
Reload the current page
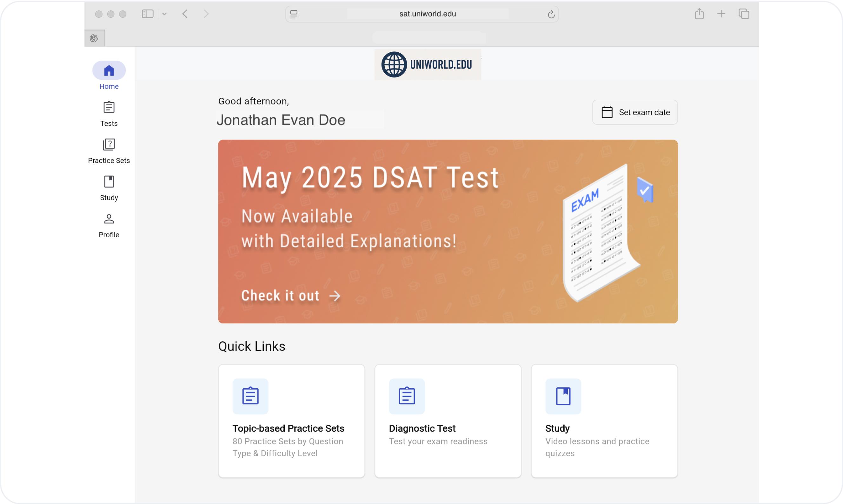point(551,14)
